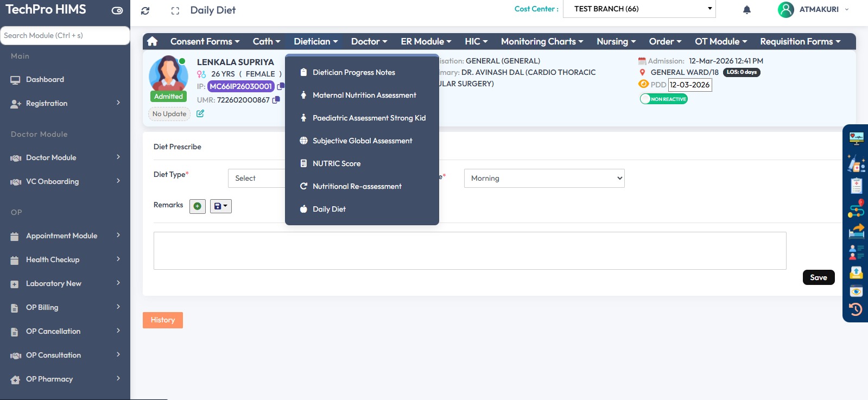Toggle the sidebar collapse switch
The image size is (868, 400).
[117, 10]
